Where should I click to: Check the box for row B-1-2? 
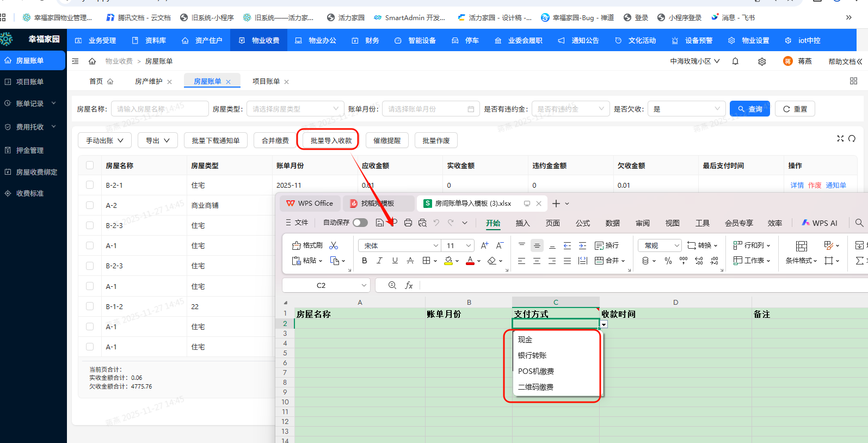pyautogui.click(x=90, y=306)
